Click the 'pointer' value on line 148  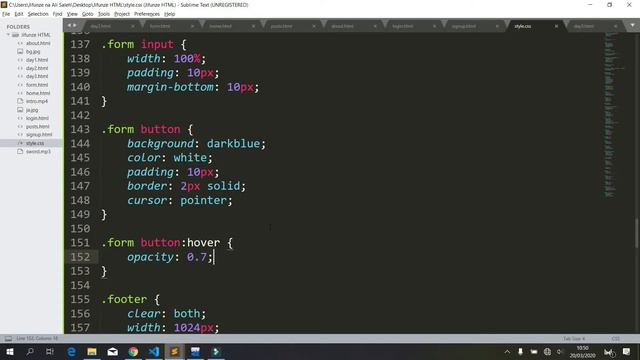point(203,200)
